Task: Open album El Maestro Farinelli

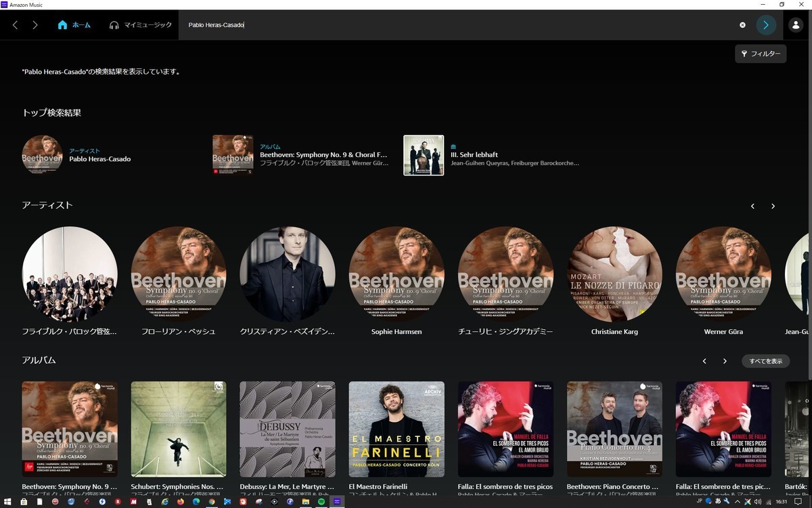Action: 397,429
